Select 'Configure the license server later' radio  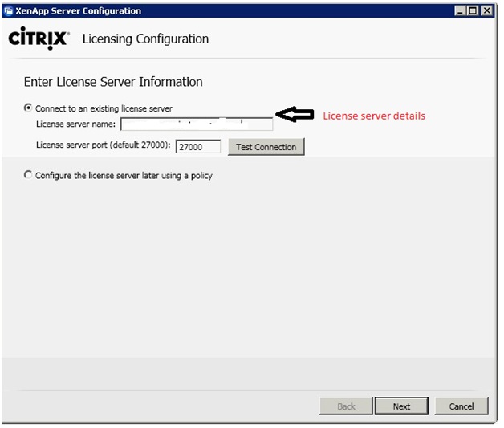(28, 174)
